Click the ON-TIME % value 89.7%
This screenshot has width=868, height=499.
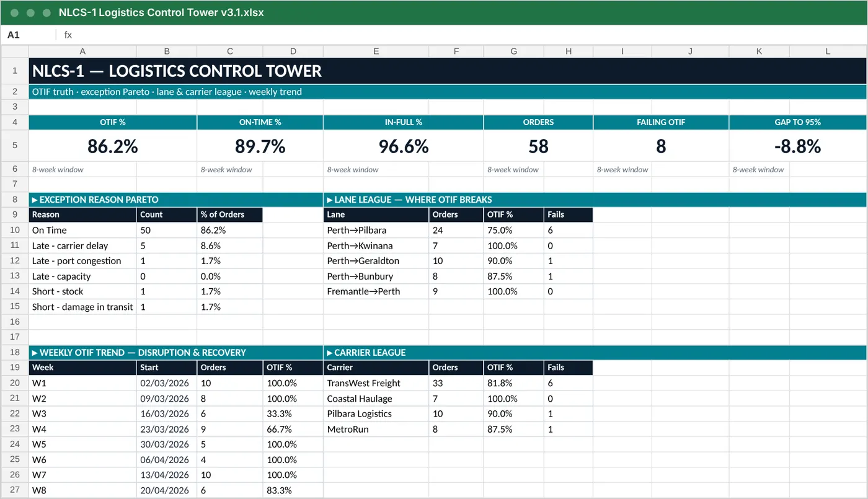[x=260, y=146]
